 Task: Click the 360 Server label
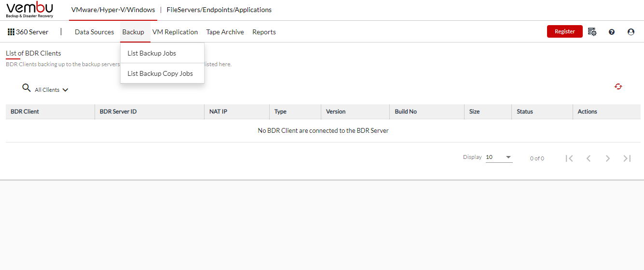32,32
